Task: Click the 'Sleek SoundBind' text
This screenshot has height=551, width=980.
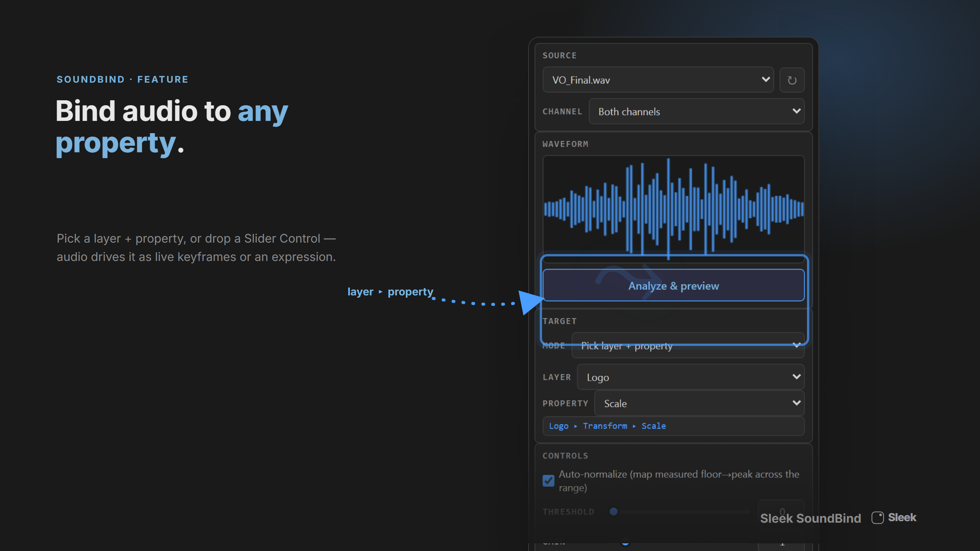Action: click(810, 518)
